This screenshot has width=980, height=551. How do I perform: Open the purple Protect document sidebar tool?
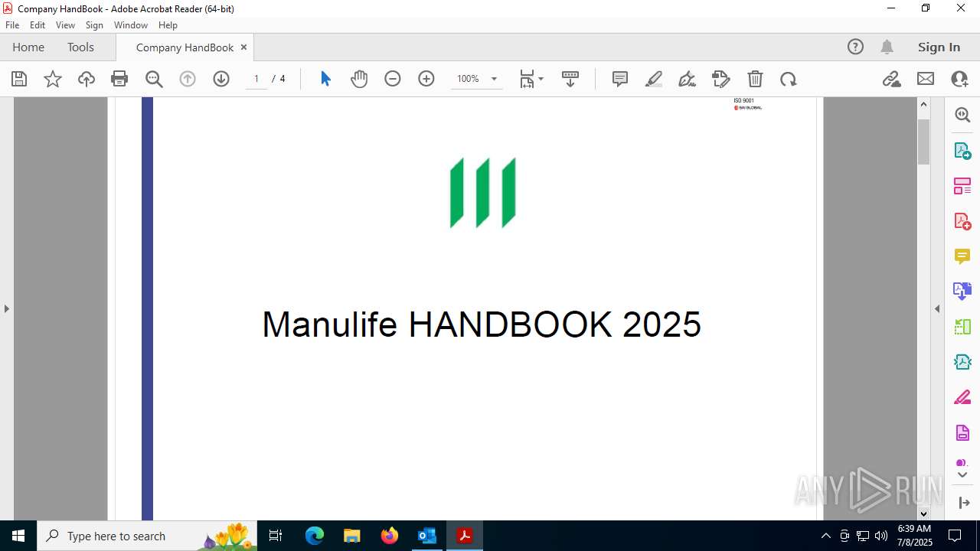[x=962, y=433]
